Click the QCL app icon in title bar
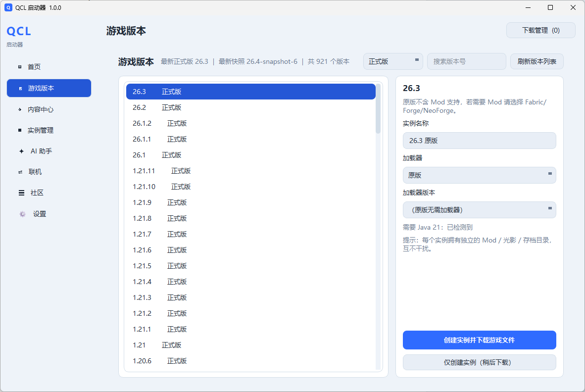 8,7
